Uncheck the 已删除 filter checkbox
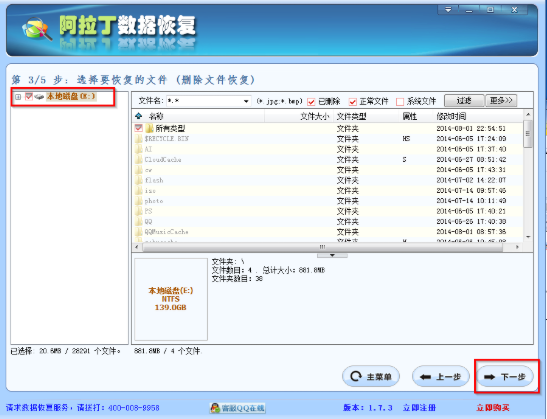 [311, 102]
